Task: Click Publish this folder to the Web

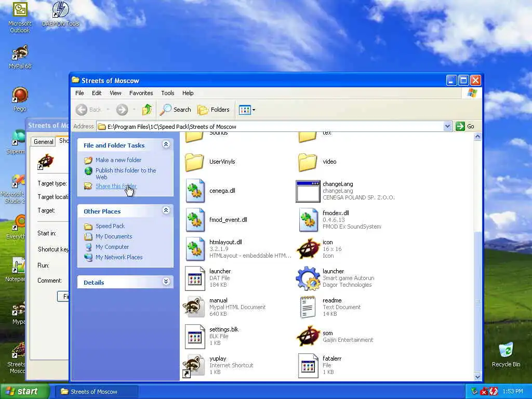Action: tap(126, 174)
